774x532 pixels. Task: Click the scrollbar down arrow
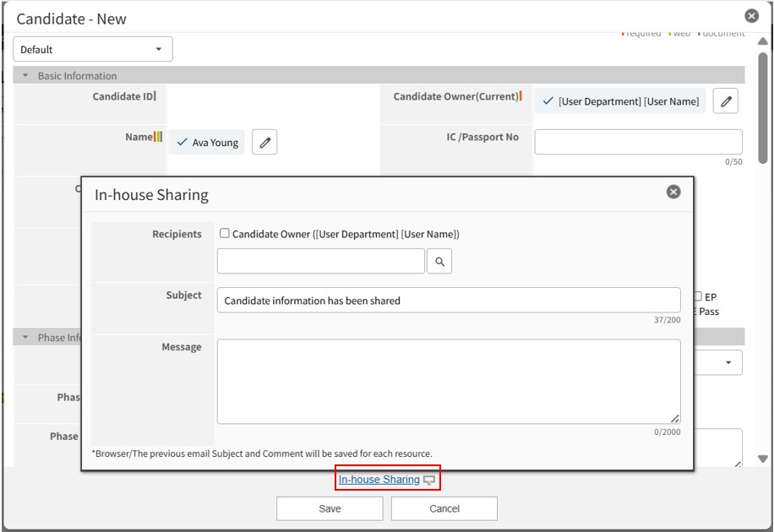point(763,459)
